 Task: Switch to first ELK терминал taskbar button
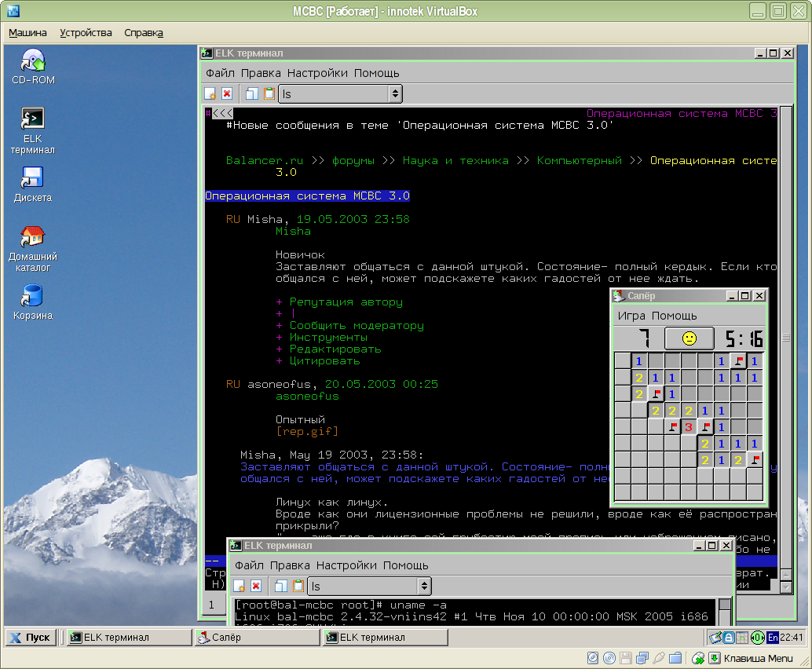point(129,638)
